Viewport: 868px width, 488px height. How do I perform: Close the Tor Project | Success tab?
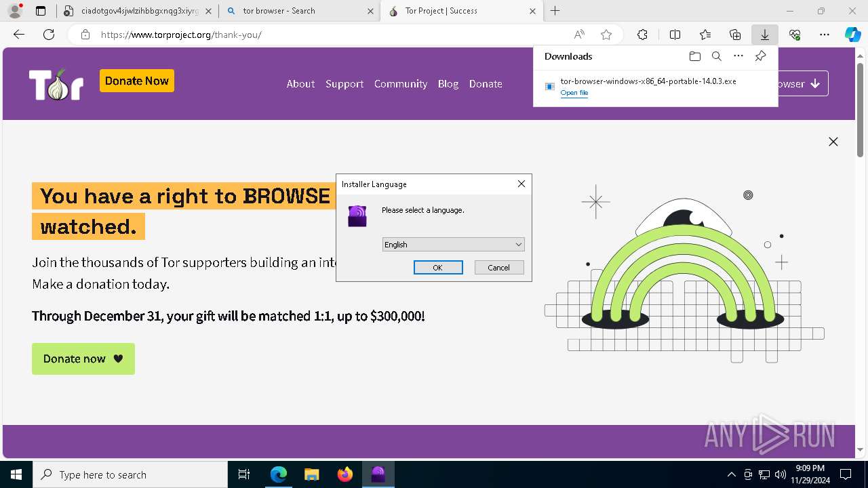(x=532, y=11)
